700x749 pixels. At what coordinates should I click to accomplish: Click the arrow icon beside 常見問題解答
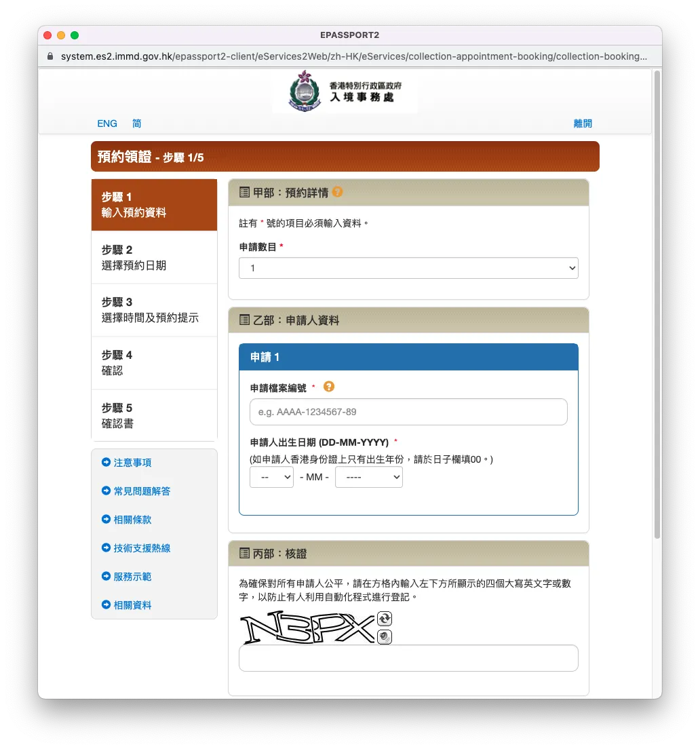(106, 491)
